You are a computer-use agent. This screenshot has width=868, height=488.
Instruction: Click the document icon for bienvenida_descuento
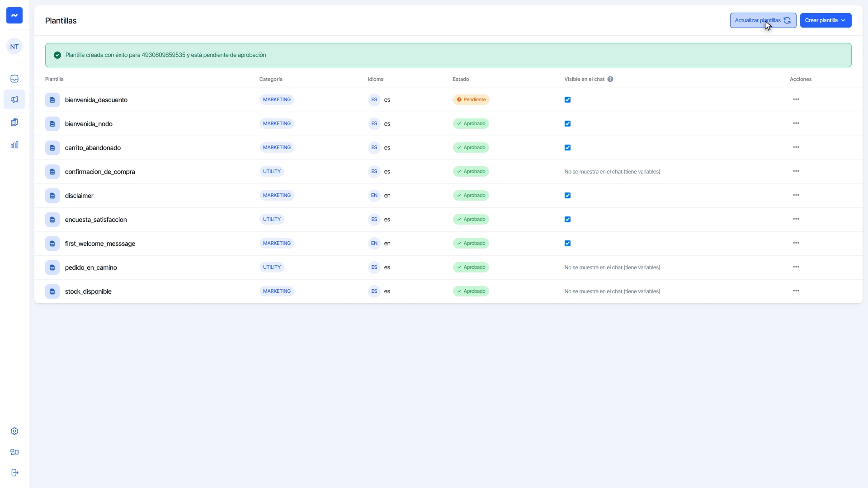(x=52, y=100)
